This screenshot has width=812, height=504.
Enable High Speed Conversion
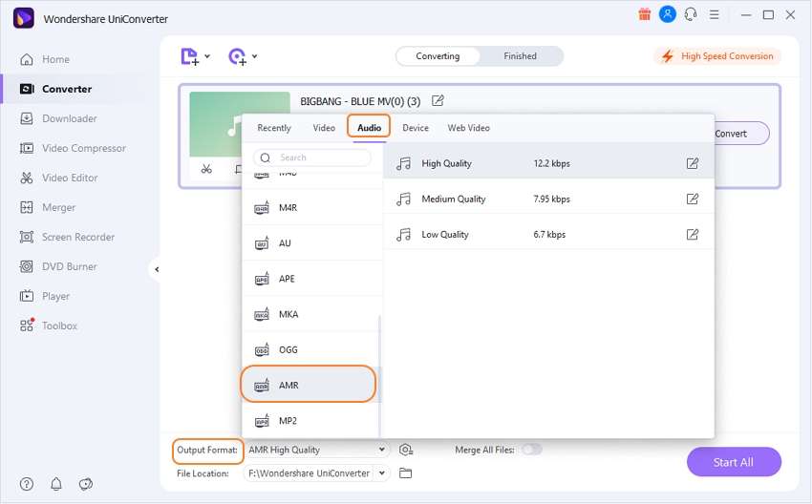point(717,56)
